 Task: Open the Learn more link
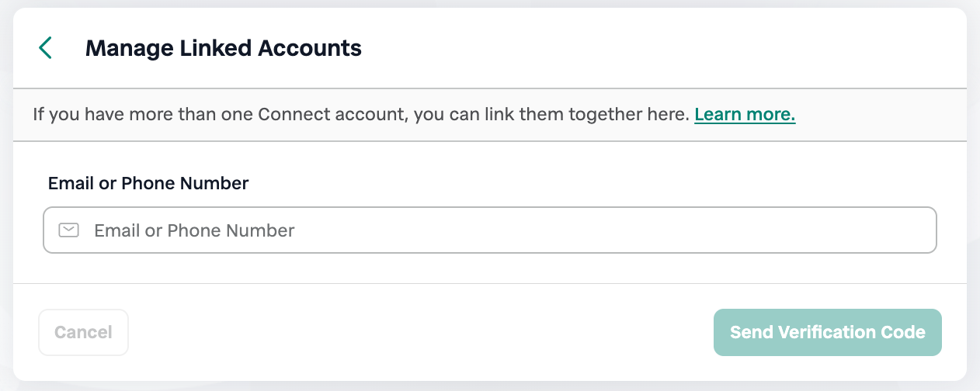pyautogui.click(x=745, y=115)
